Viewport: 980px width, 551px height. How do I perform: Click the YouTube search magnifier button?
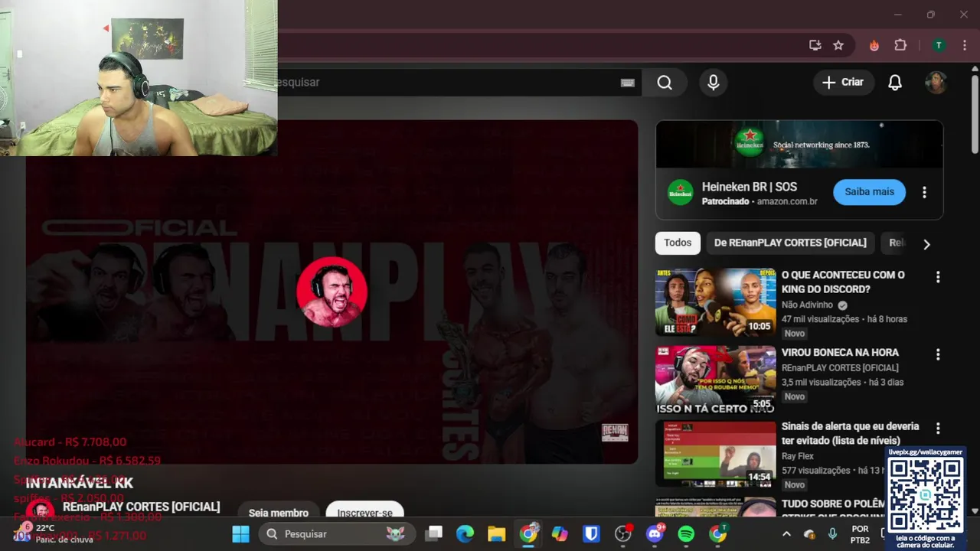[x=665, y=83]
